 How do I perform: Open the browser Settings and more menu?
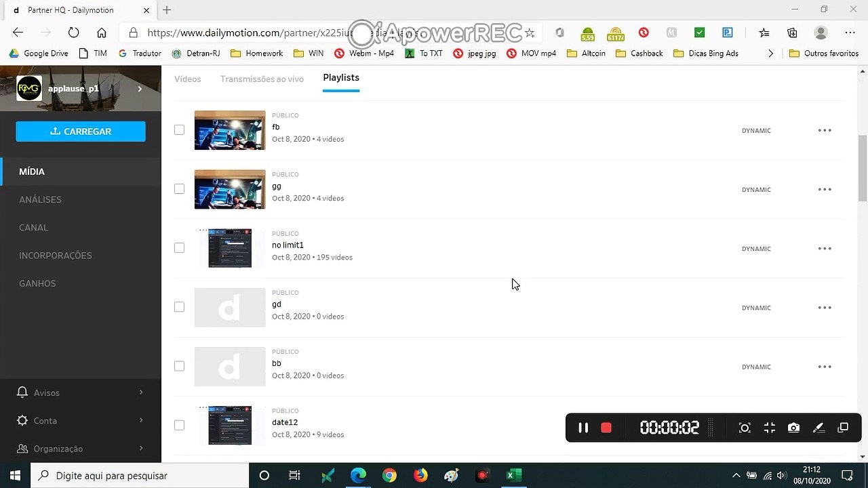coord(850,33)
